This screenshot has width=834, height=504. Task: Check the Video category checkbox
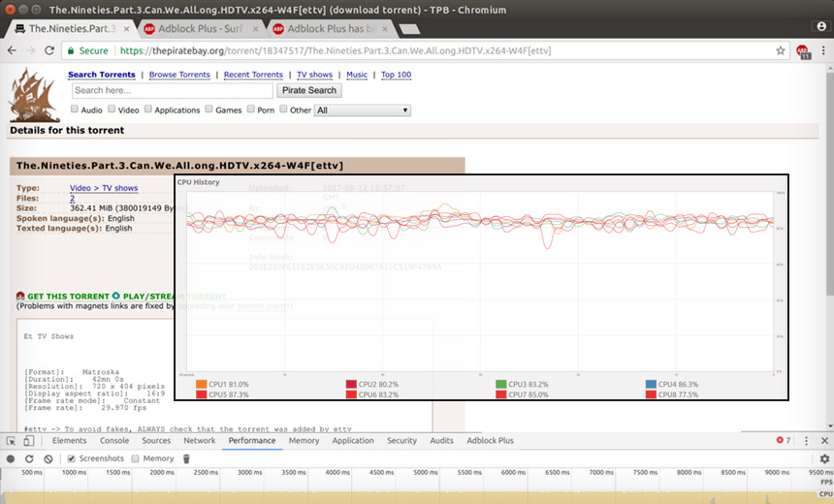point(112,109)
